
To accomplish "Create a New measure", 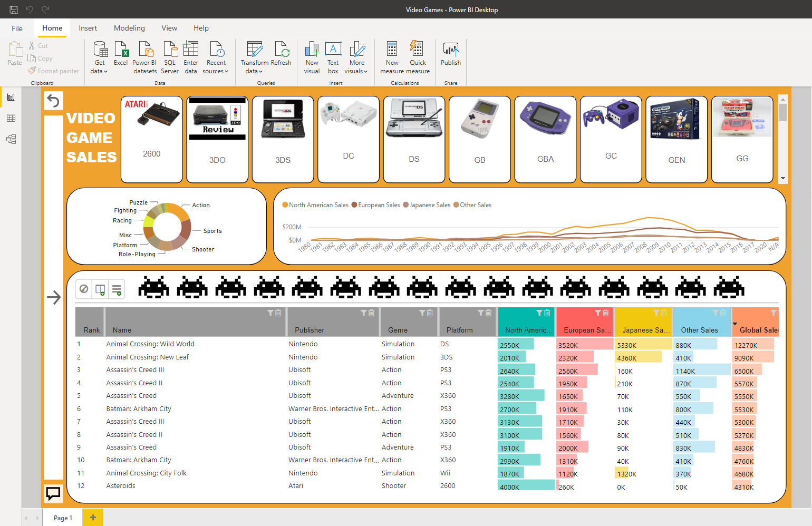I will pyautogui.click(x=392, y=57).
